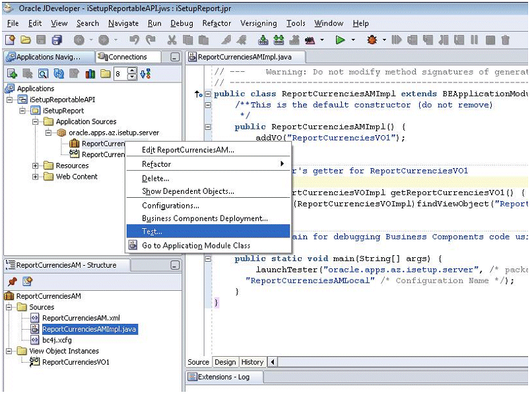Image resolution: width=532 pixels, height=395 pixels.
Task: Collapse the Sources node in Structure
Action: click(9, 307)
